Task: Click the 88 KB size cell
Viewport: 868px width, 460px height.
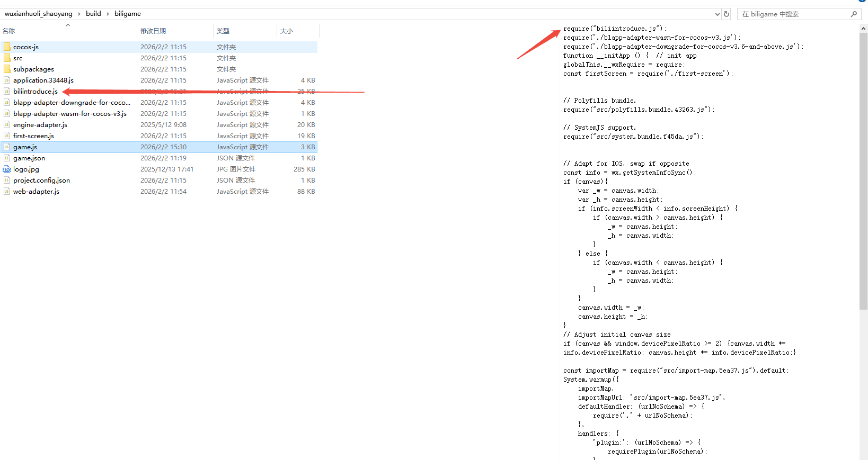Action: point(306,192)
